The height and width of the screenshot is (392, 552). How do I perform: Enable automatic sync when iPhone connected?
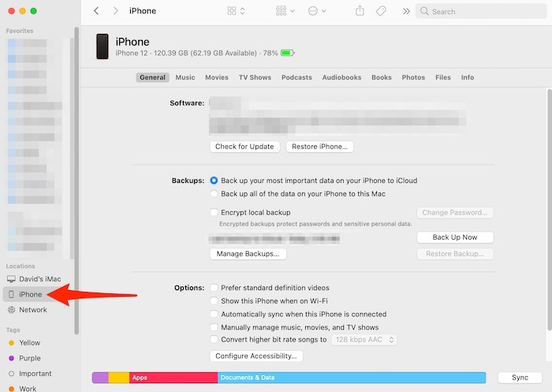pyautogui.click(x=214, y=314)
